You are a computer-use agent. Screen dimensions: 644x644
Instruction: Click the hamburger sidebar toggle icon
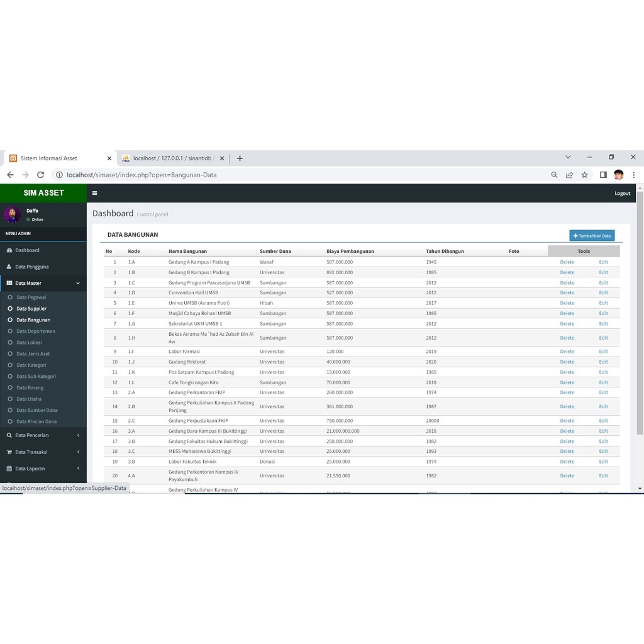click(95, 193)
